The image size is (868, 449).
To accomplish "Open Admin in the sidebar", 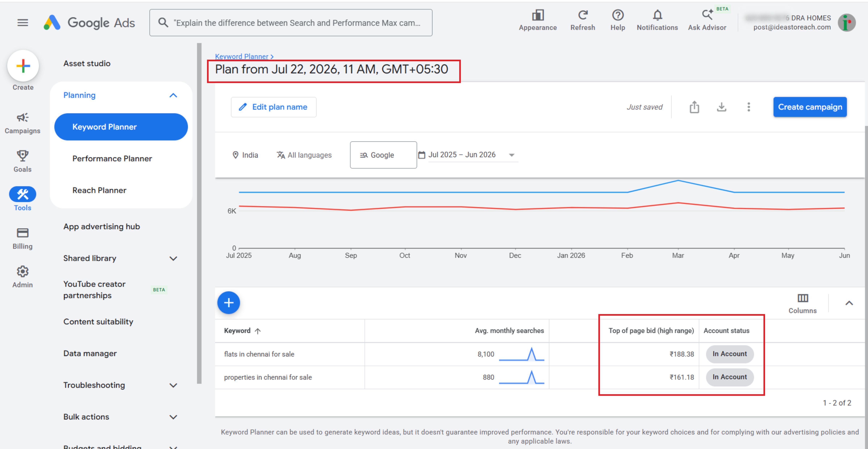I will [x=23, y=277].
